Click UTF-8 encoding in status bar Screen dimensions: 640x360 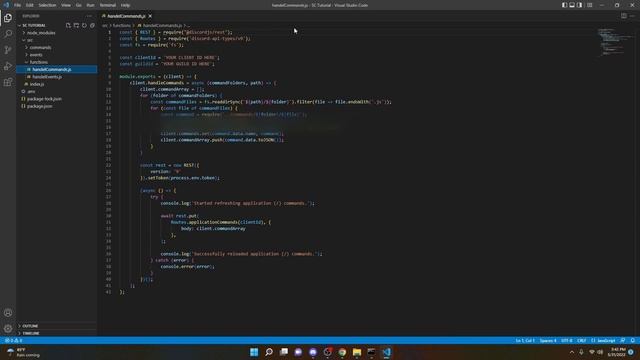click(x=567, y=340)
